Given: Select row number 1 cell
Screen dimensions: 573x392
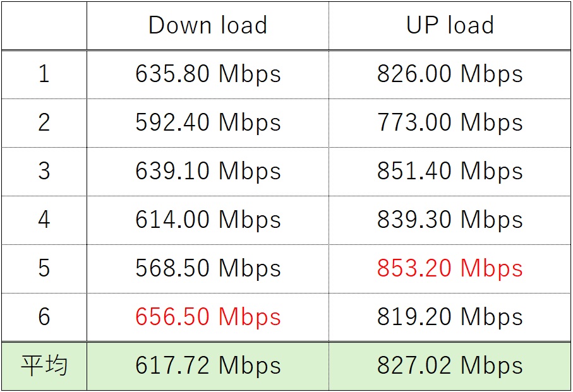Looking at the screenshot, I should point(44,74).
